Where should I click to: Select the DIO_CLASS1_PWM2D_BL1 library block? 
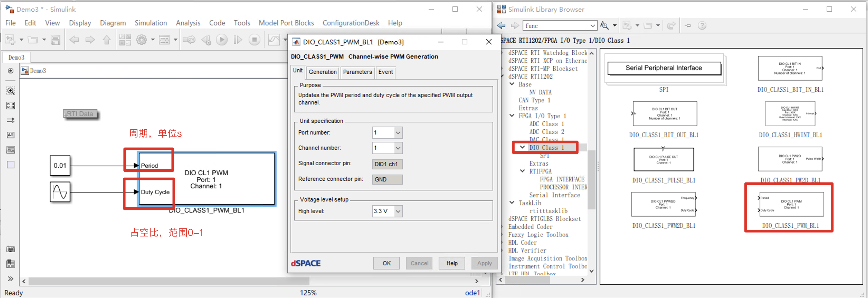pos(663,205)
